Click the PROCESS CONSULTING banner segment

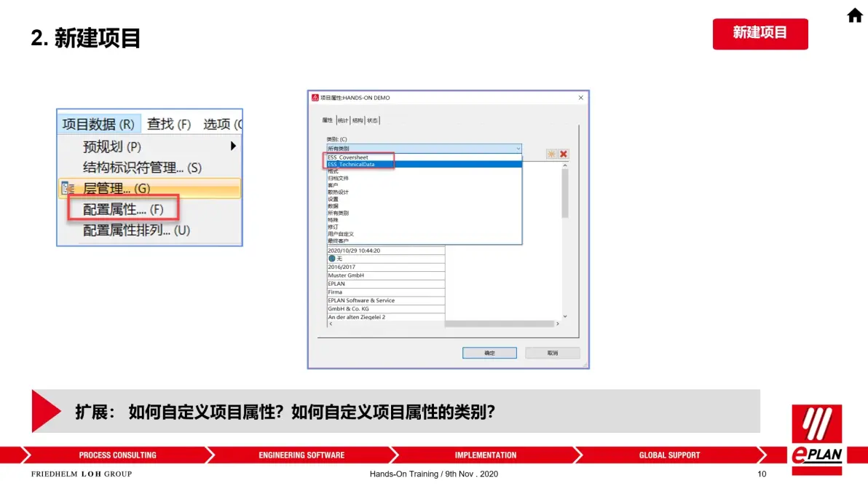117,455
